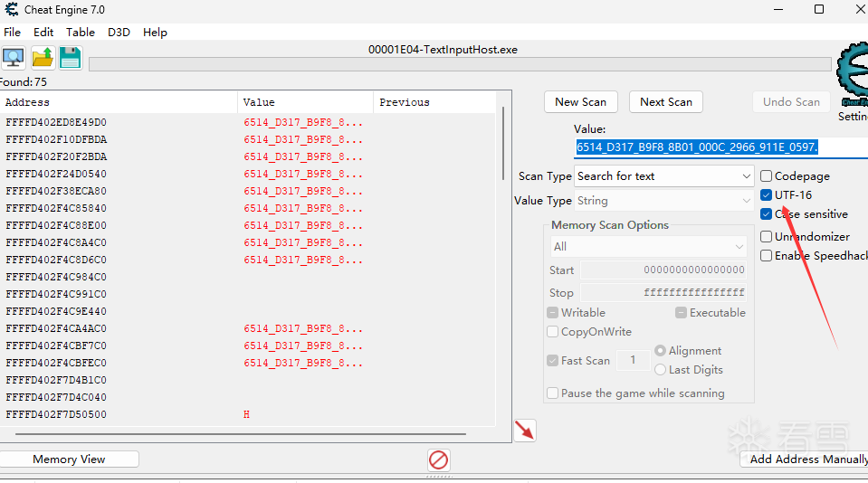The width and height of the screenshot is (868, 483).
Task: Toggle the Codepage checkbox
Action: pyautogui.click(x=766, y=176)
